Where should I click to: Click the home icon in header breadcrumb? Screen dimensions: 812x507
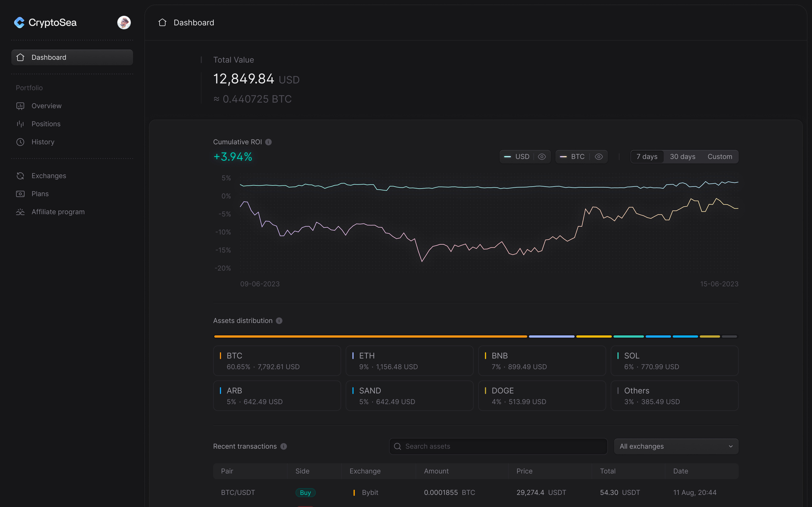pos(162,23)
